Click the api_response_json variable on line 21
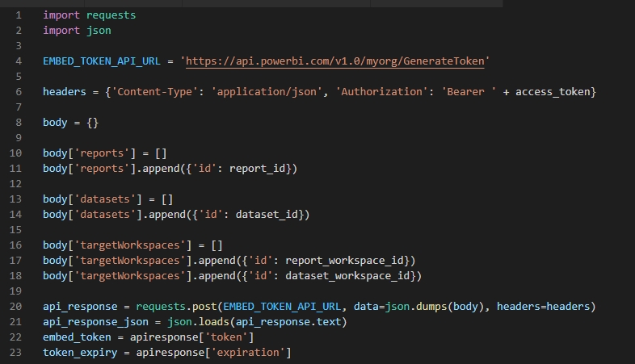The height and width of the screenshot is (364, 635). coord(95,322)
